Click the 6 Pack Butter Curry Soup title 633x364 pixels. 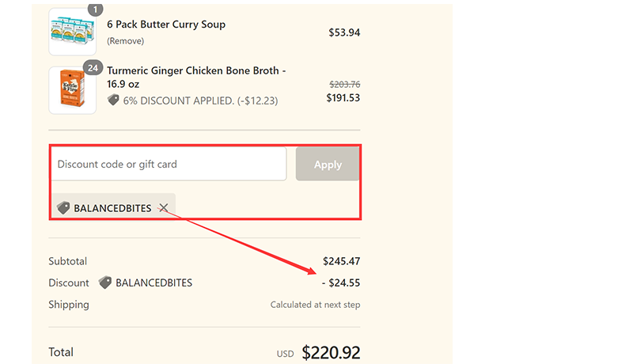[166, 25]
